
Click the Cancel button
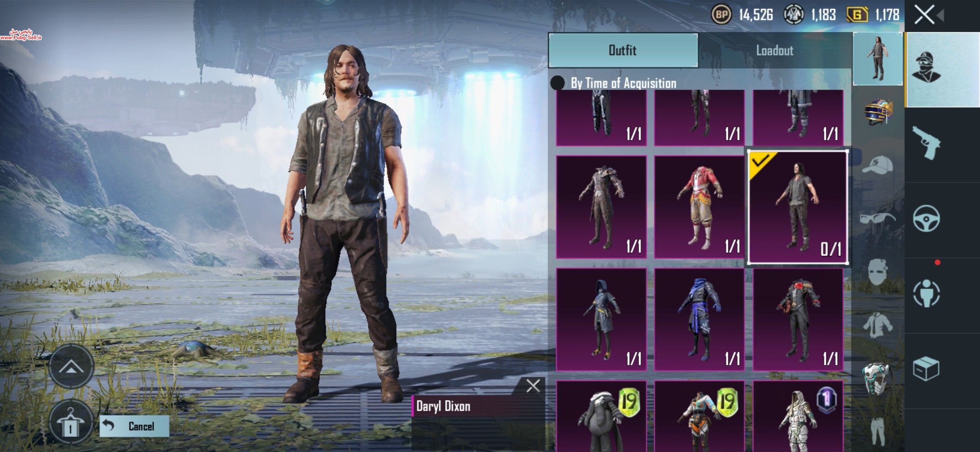134,426
